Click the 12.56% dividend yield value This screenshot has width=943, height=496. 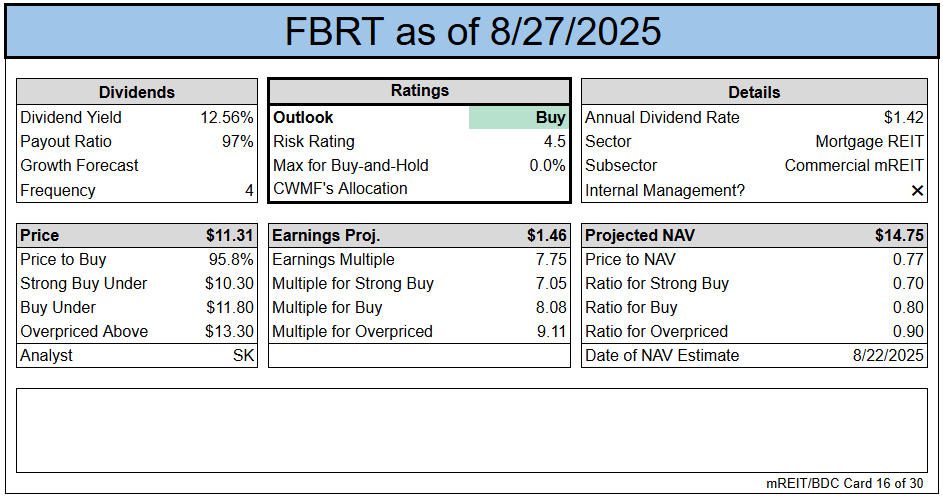tap(227, 117)
